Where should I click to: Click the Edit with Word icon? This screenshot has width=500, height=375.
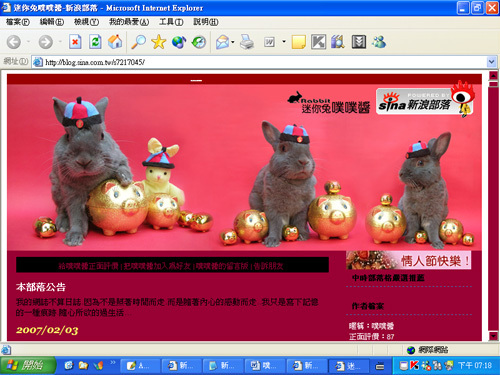269,42
